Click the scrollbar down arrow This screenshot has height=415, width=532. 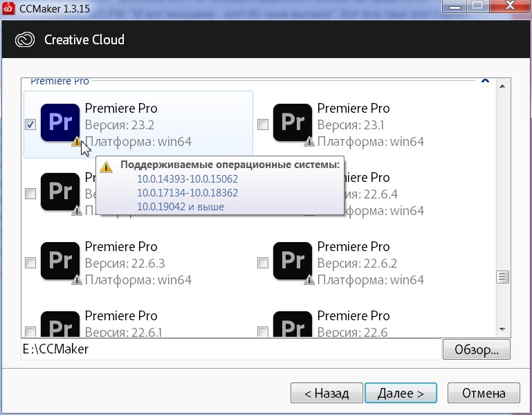click(502, 329)
